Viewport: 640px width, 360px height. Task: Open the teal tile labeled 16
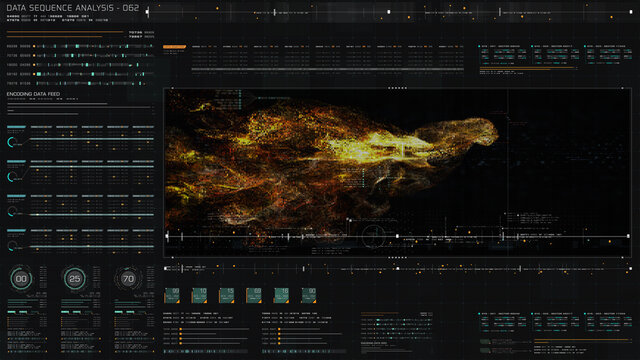[281, 295]
